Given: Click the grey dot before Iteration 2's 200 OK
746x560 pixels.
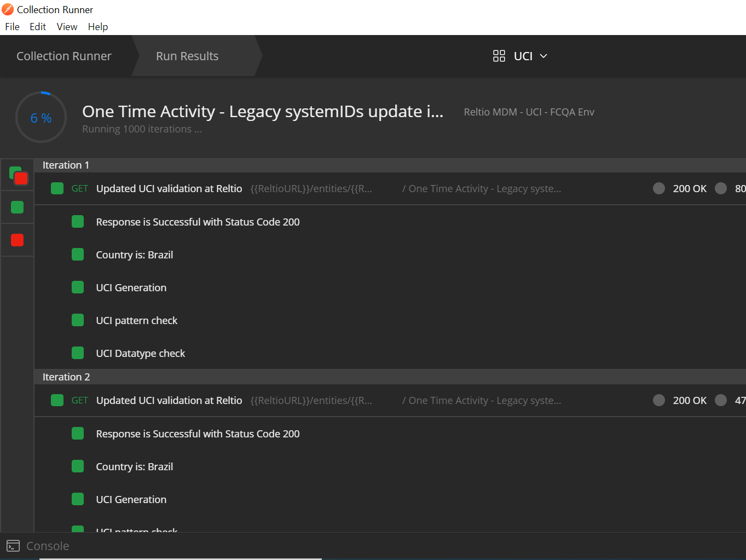Looking at the screenshot, I should click(x=659, y=400).
